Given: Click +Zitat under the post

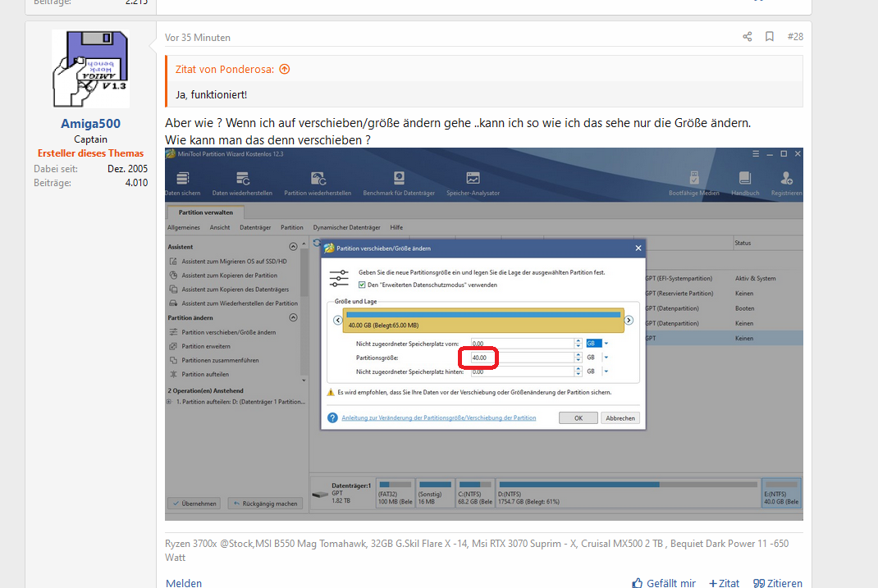Looking at the screenshot, I should [724, 583].
